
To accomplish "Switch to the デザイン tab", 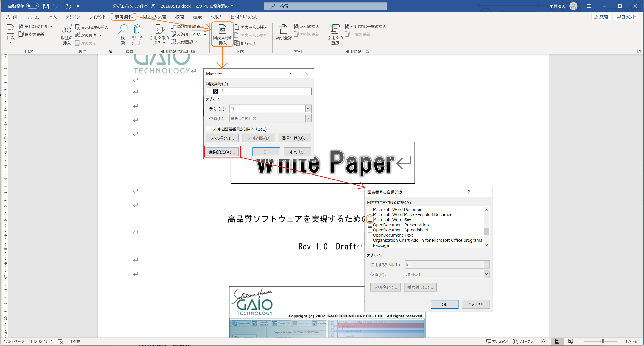I will point(73,17).
